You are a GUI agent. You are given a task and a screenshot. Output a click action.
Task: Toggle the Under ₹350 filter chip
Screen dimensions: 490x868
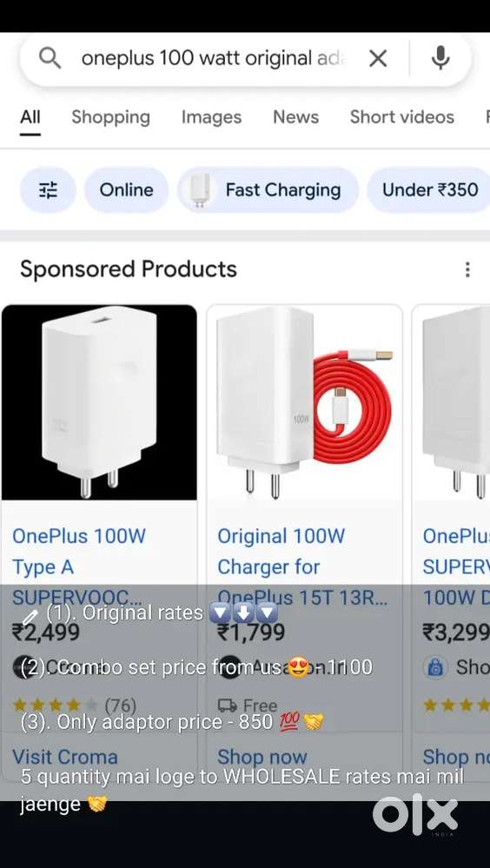click(430, 190)
